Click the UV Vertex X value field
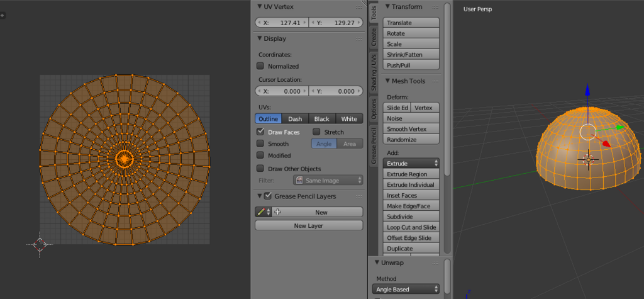This screenshot has width=644, height=299. pyautogui.click(x=282, y=23)
